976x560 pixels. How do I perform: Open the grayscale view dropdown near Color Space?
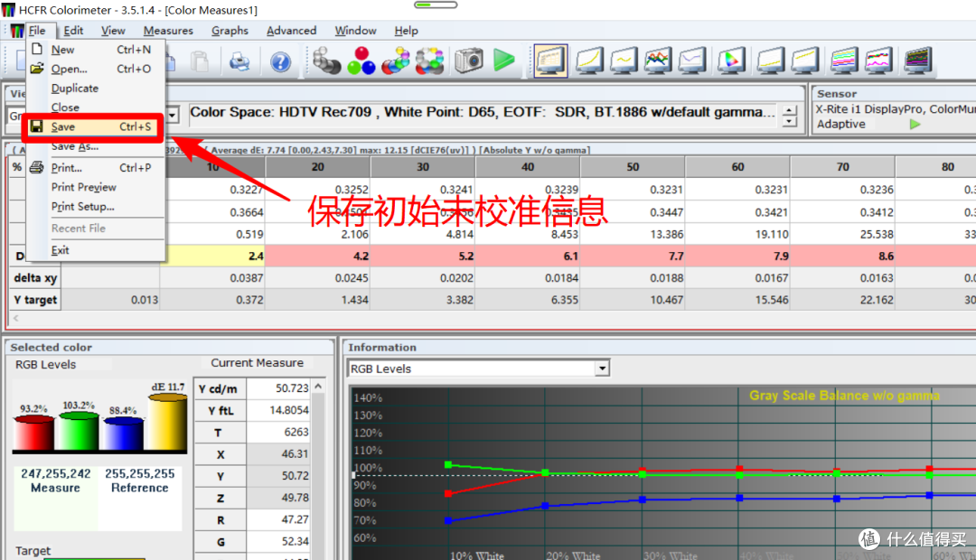(x=172, y=114)
